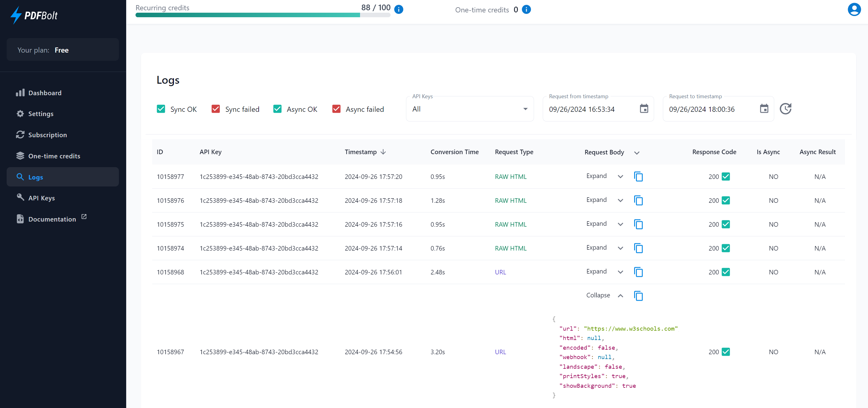Click the refresh timestamp clock icon
The image size is (868, 408).
785,109
